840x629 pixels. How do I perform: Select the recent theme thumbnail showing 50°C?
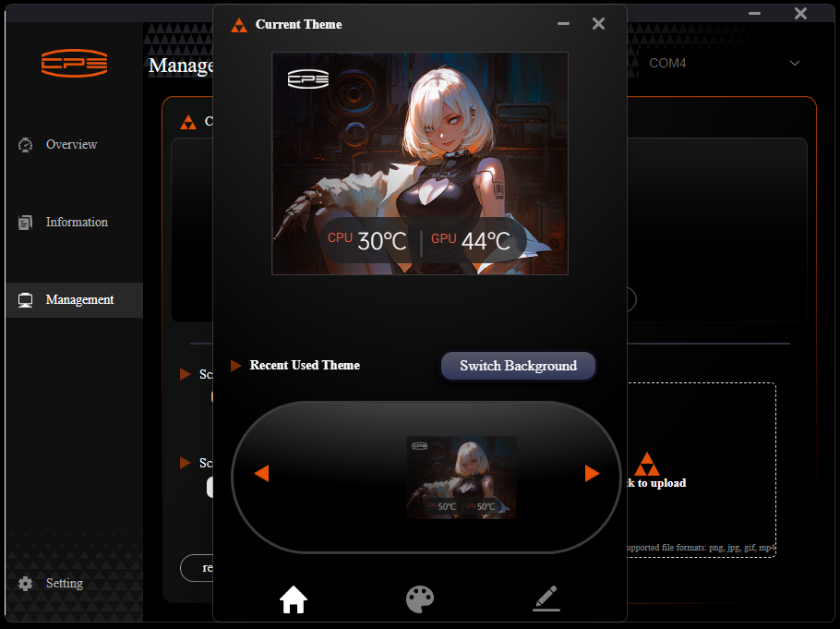pos(462,478)
